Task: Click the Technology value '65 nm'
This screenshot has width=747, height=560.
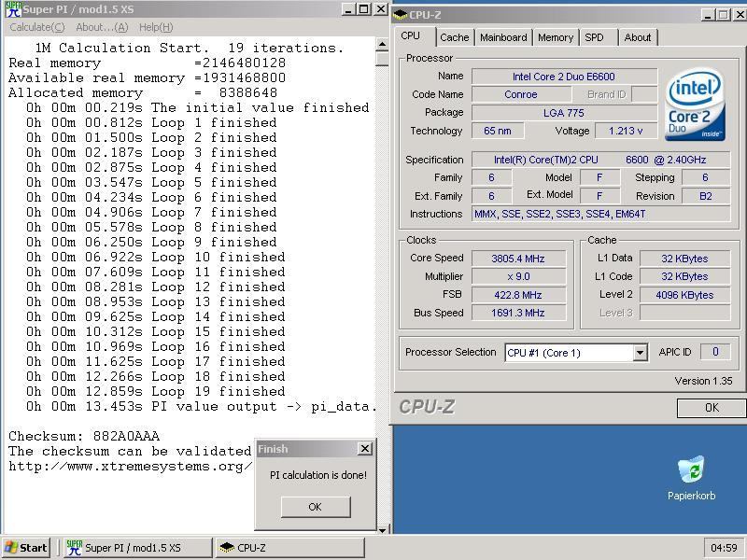Action: coord(498,131)
